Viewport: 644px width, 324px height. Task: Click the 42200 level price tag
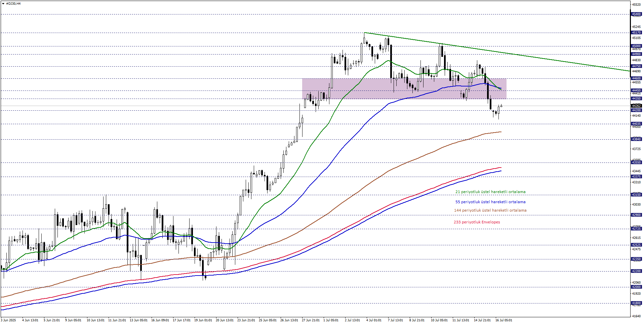[x=636, y=271]
